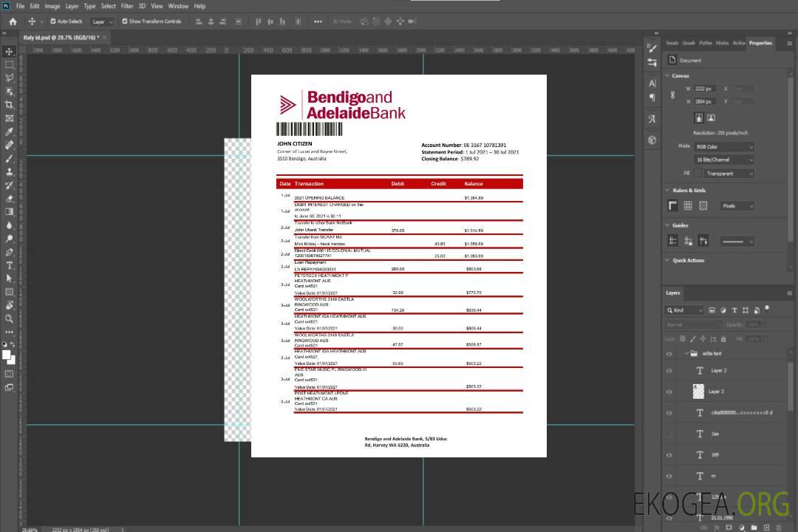This screenshot has height=532, width=798.
Task: Select the Horizontal Type tool
Action: tap(9, 265)
